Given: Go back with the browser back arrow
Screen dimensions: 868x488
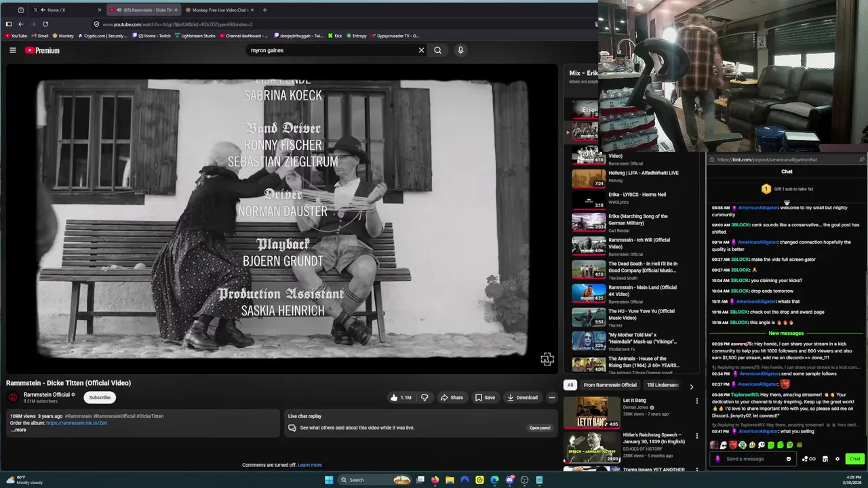Looking at the screenshot, I should 20,24.
